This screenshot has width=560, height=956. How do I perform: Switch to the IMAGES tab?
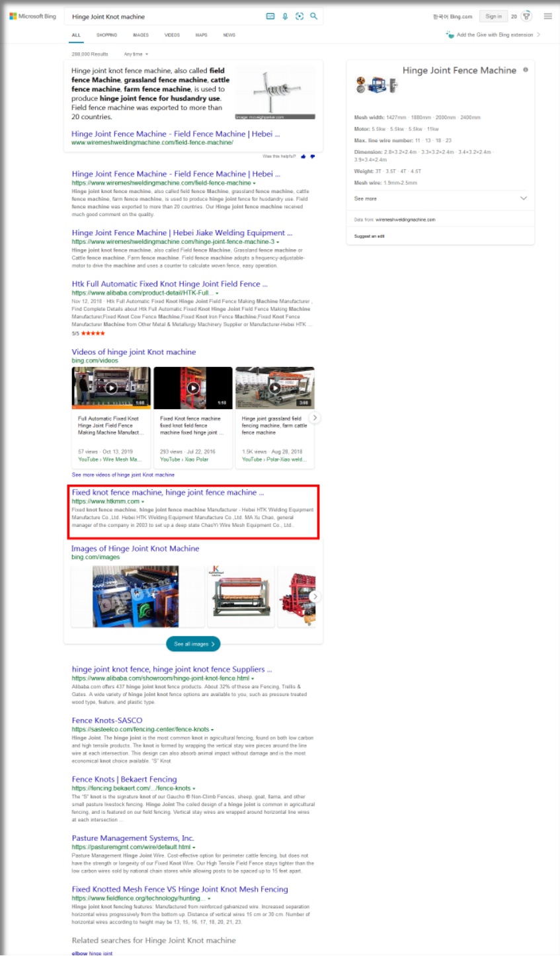pyautogui.click(x=141, y=35)
